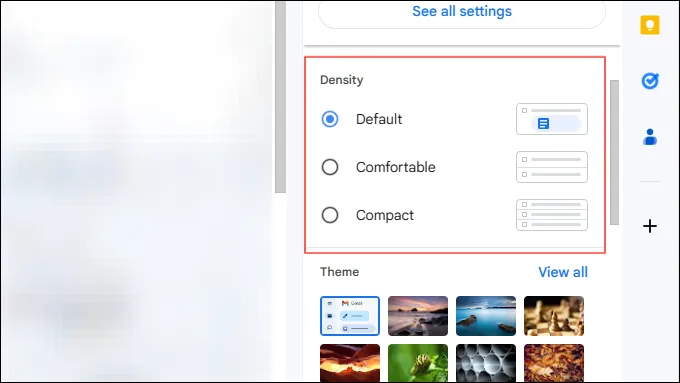Choose the metal pipes theme thumbnail
This screenshot has height=383, width=680.
point(486,363)
